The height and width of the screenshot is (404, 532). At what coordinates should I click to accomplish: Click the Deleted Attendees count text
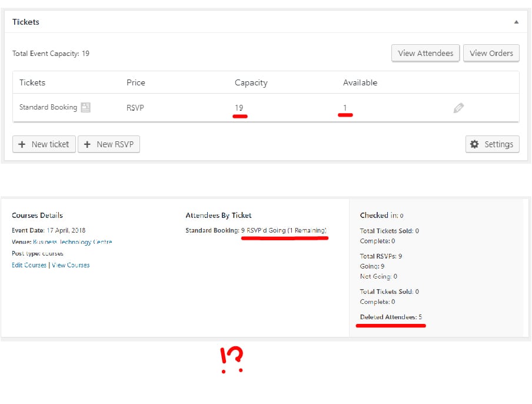pyautogui.click(x=391, y=317)
